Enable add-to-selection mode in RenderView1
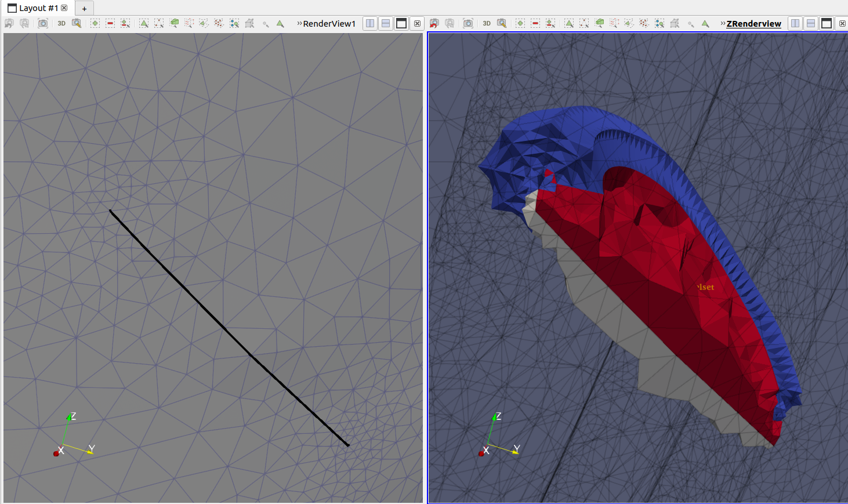848x504 pixels. (95, 23)
